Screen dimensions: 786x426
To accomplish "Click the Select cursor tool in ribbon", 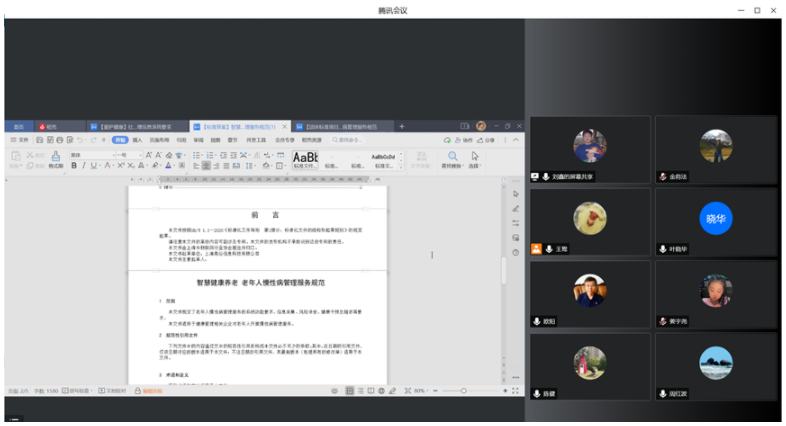I will pos(475,157).
